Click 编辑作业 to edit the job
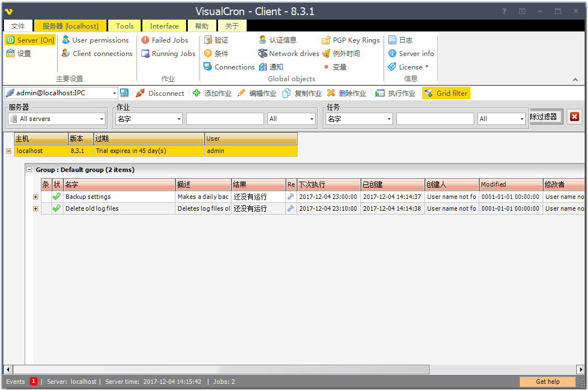The height and width of the screenshot is (390, 588). [257, 94]
